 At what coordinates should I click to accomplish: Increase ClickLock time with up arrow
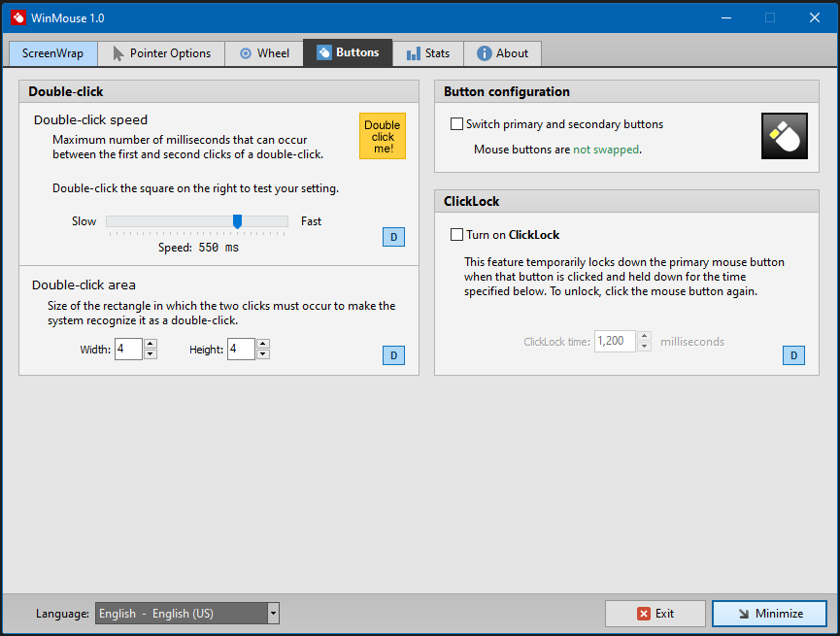tap(645, 337)
